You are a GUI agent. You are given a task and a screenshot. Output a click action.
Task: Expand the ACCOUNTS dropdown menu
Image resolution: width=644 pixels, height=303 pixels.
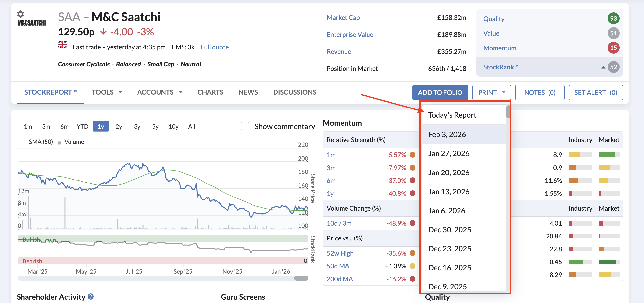coord(160,92)
